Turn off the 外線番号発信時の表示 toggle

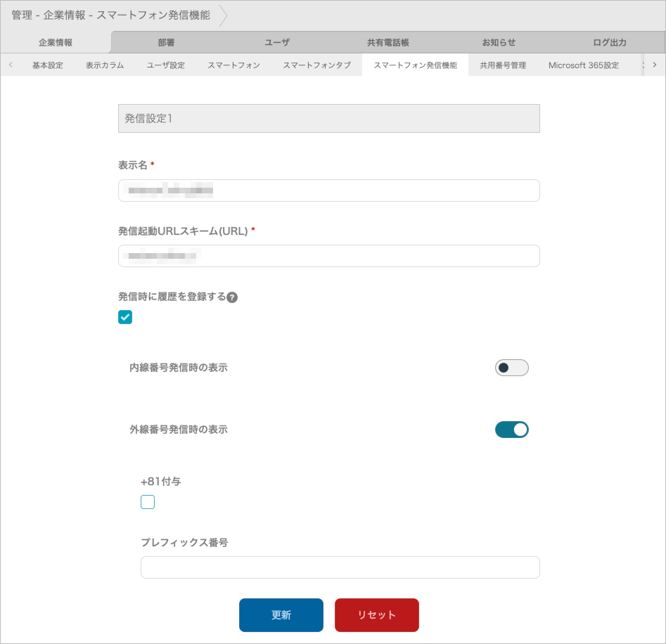pyautogui.click(x=511, y=429)
